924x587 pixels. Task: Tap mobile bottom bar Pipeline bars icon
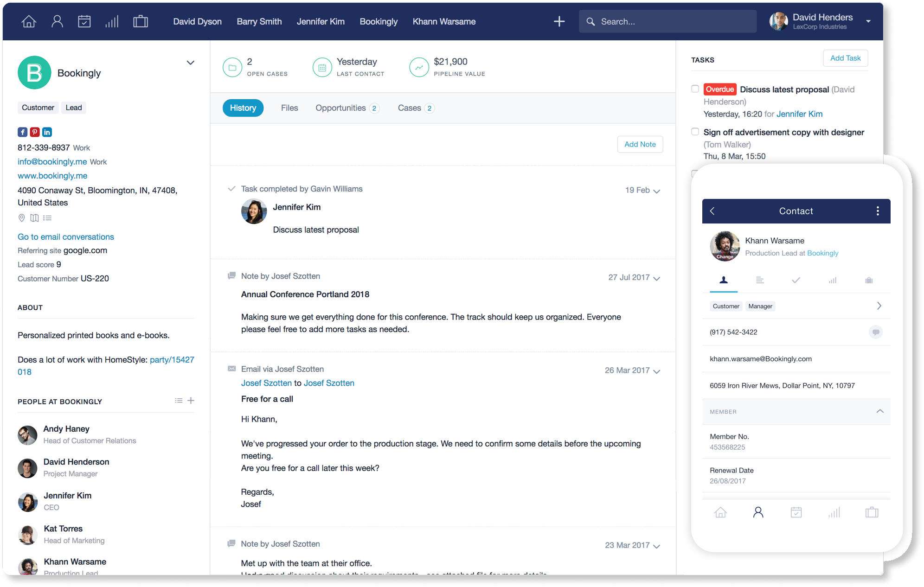click(x=834, y=512)
